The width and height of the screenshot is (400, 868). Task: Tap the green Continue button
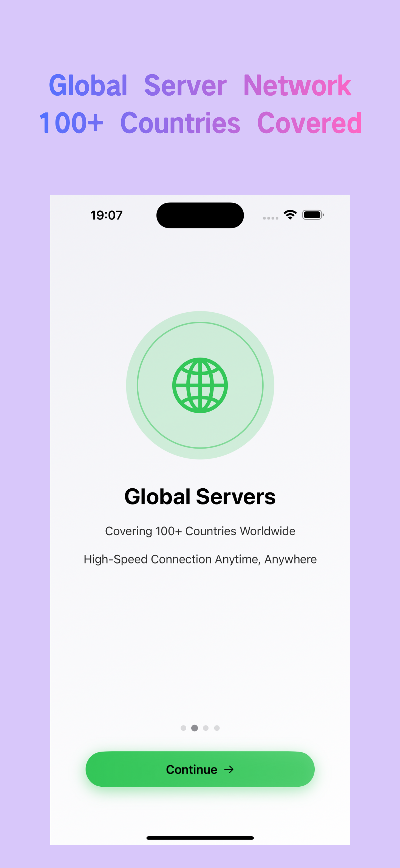tap(200, 769)
